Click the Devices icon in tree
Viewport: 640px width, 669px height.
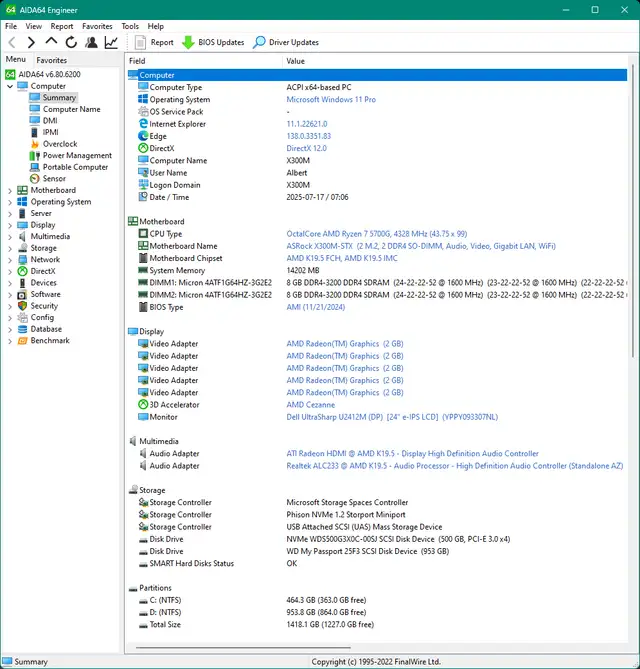(x=22, y=282)
